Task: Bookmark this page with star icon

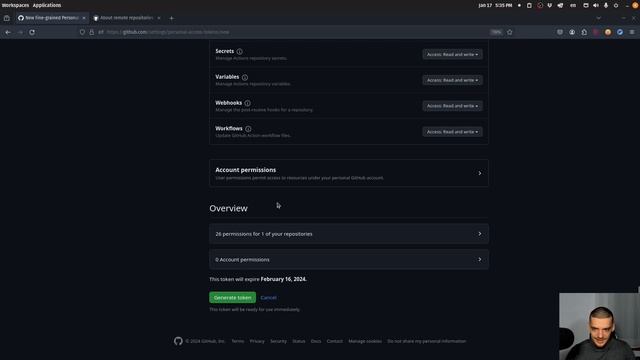Action: [x=509, y=32]
